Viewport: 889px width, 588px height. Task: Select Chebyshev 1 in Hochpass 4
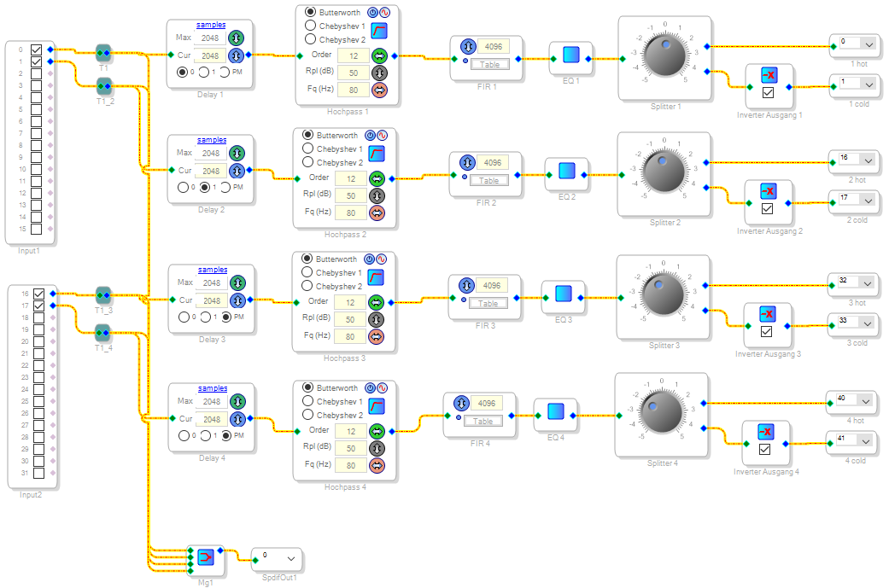pos(309,402)
